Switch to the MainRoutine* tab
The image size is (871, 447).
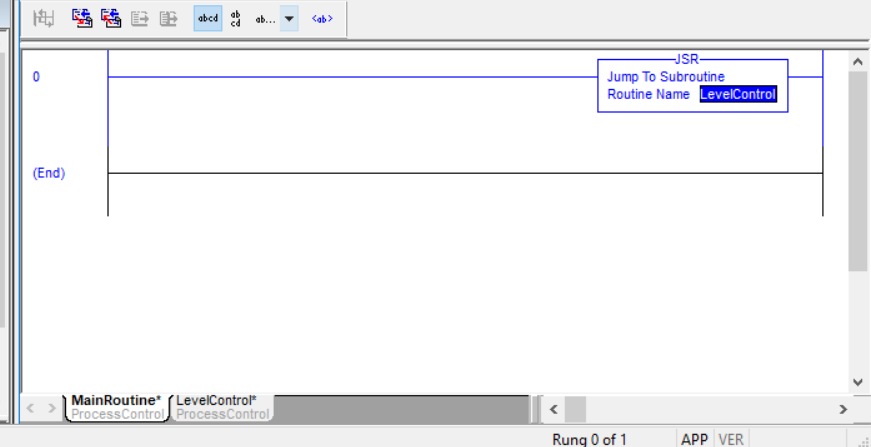117,407
